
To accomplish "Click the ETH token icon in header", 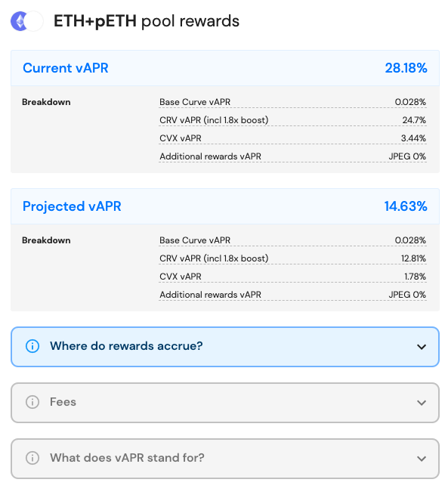I will tap(19, 21).
